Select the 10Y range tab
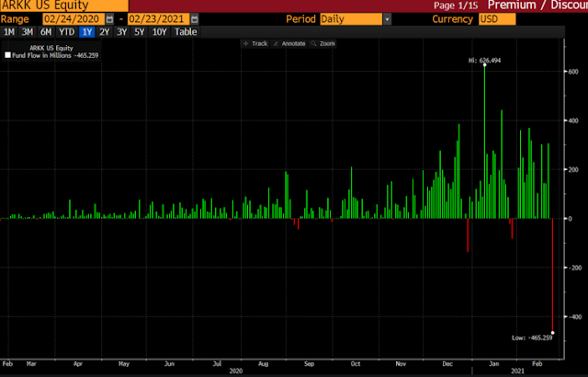Image resolution: width=588 pixels, height=377 pixels. [x=159, y=32]
